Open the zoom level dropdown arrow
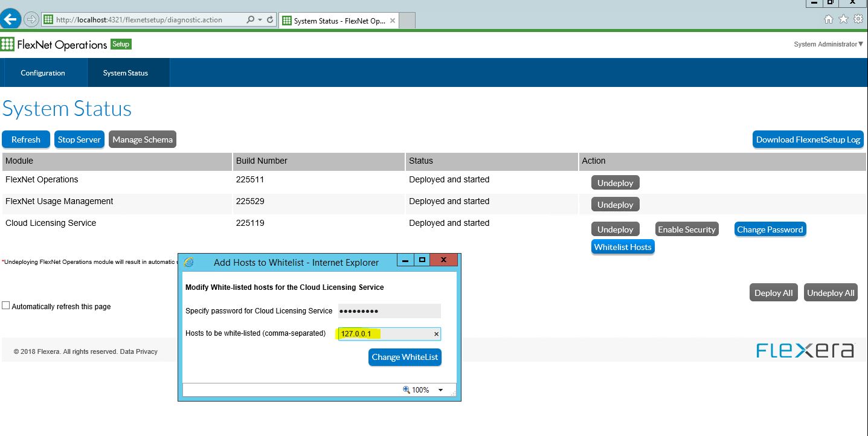Viewport: 868px width, 436px height. (x=440, y=390)
